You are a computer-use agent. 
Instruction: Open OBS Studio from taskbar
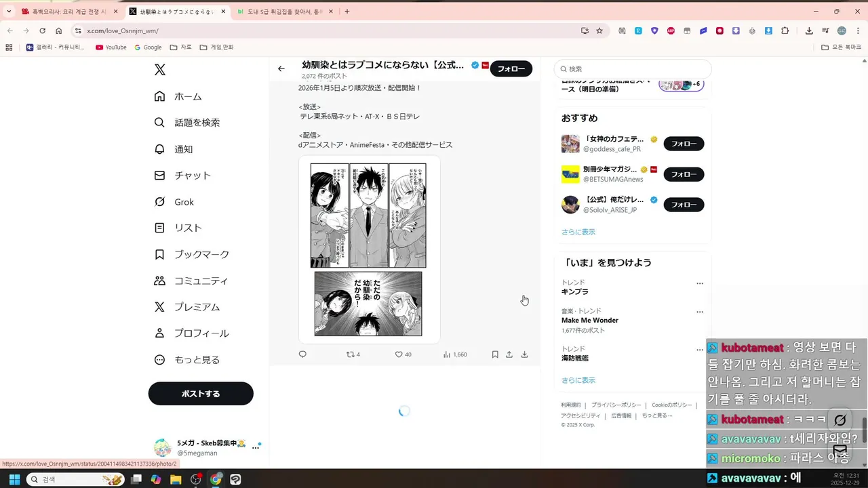click(x=196, y=479)
